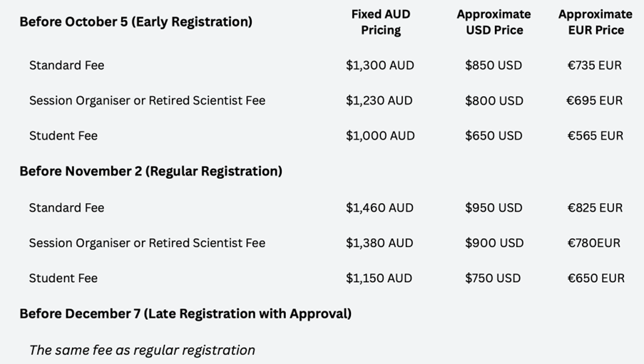Select the $1,230 AUD price cell

tap(379, 100)
